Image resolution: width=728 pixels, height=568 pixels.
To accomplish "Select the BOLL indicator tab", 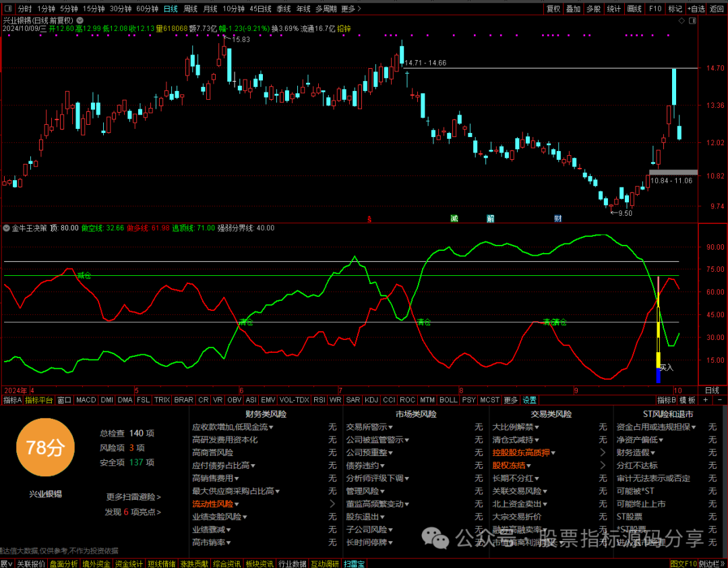I will coord(448,400).
